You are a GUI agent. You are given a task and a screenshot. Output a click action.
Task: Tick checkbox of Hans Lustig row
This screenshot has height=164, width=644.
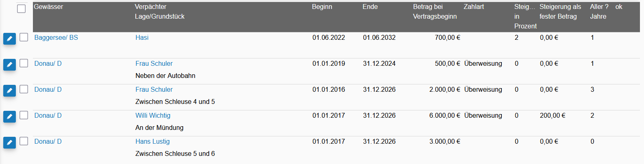[x=24, y=141]
